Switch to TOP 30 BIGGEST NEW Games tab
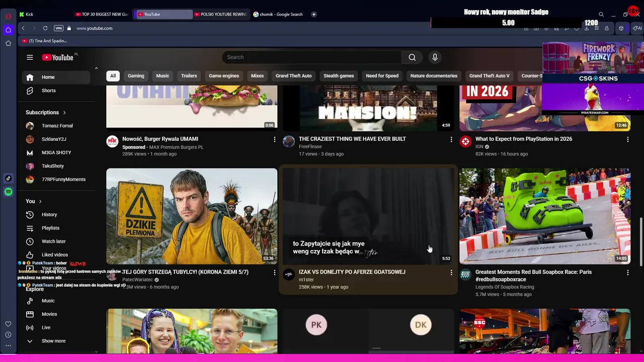The height and width of the screenshot is (362, 644). tap(103, 14)
